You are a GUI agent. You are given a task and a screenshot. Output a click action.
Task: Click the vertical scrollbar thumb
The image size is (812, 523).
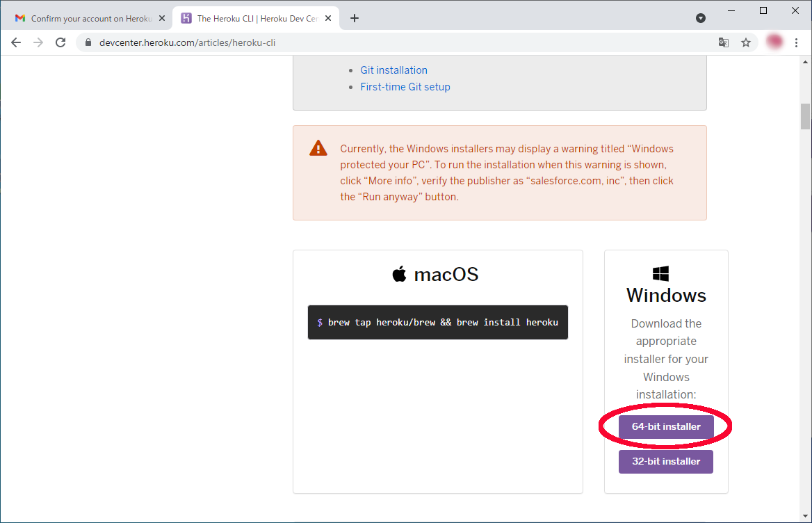(805, 116)
